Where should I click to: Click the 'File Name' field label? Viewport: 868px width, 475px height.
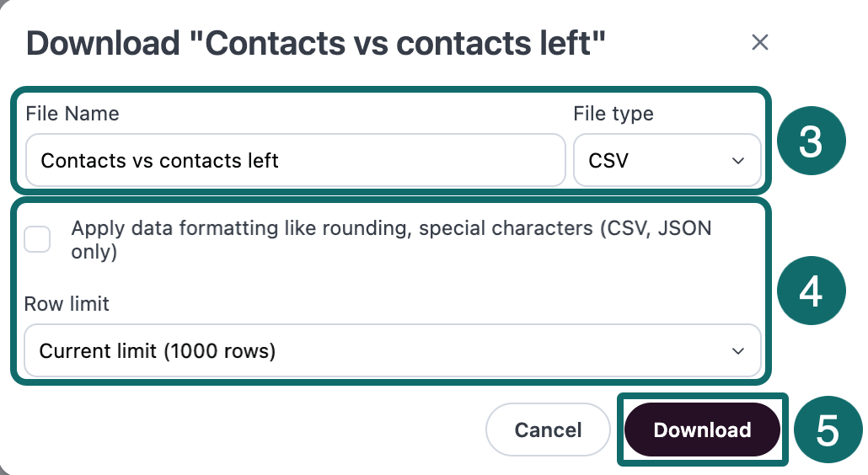[72, 114]
